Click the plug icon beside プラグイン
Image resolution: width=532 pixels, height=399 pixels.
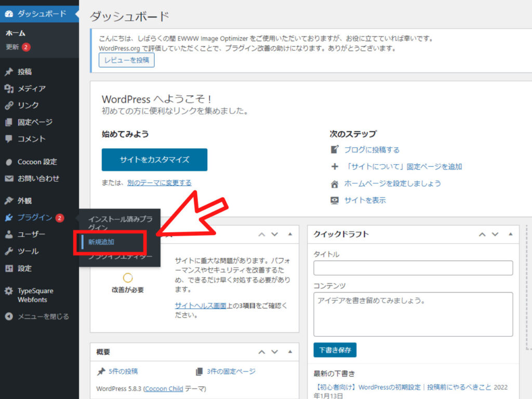pos(9,218)
